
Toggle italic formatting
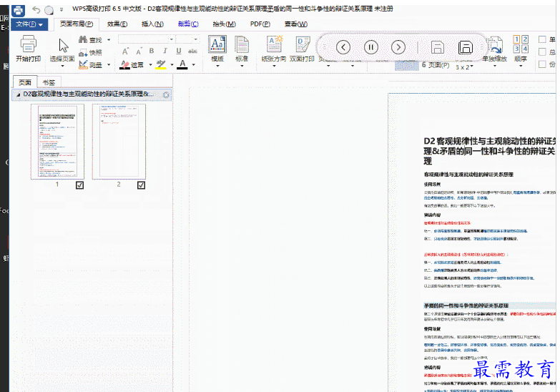click(164, 51)
